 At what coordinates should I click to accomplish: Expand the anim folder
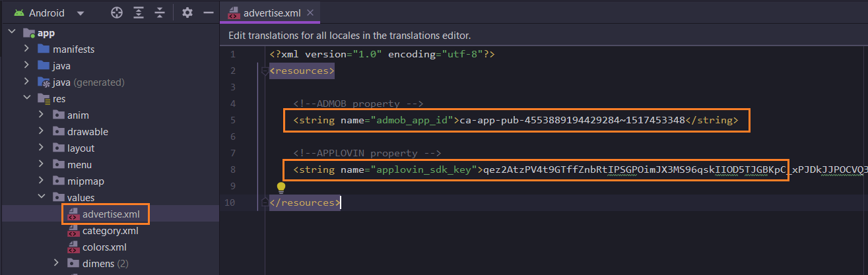pos(41,115)
